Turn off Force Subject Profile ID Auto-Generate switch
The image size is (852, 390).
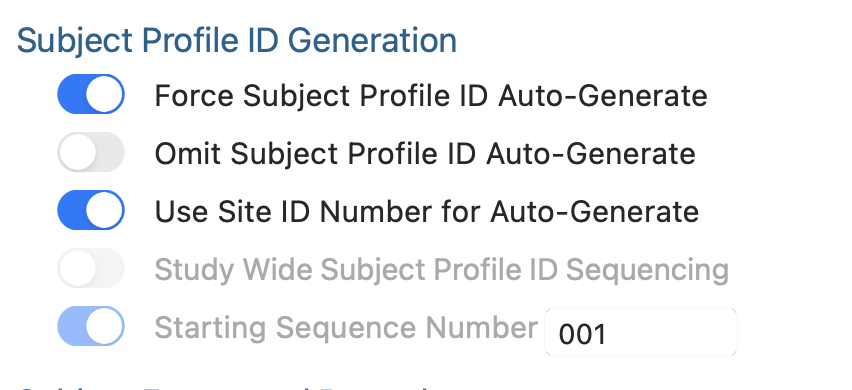click(x=91, y=94)
